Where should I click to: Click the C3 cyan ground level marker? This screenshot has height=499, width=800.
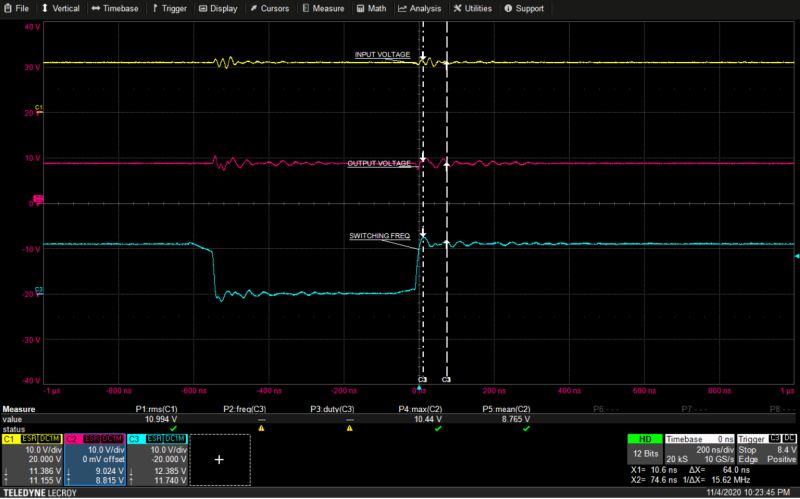(x=39, y=292)
